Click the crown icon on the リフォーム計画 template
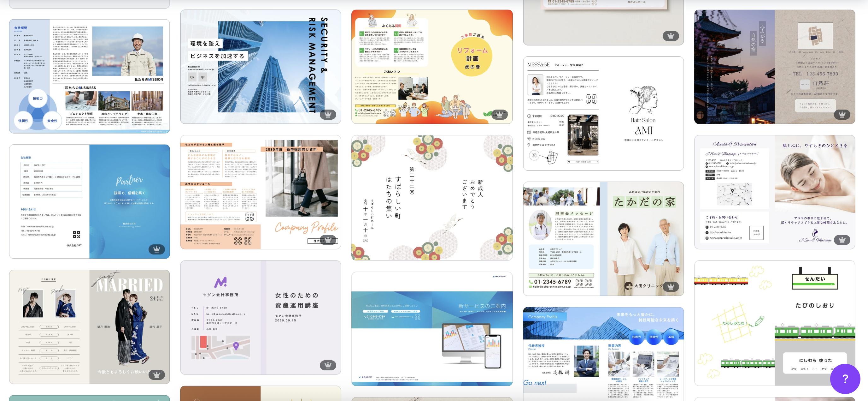Screen dimensions: 868x401 pyautogui.click(x=499, y=114)
